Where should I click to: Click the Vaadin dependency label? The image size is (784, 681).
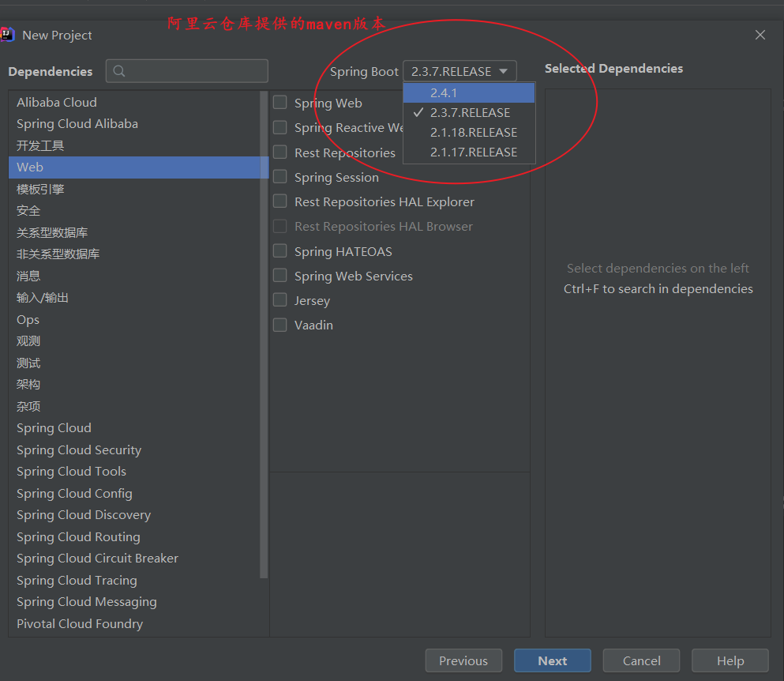313,325
